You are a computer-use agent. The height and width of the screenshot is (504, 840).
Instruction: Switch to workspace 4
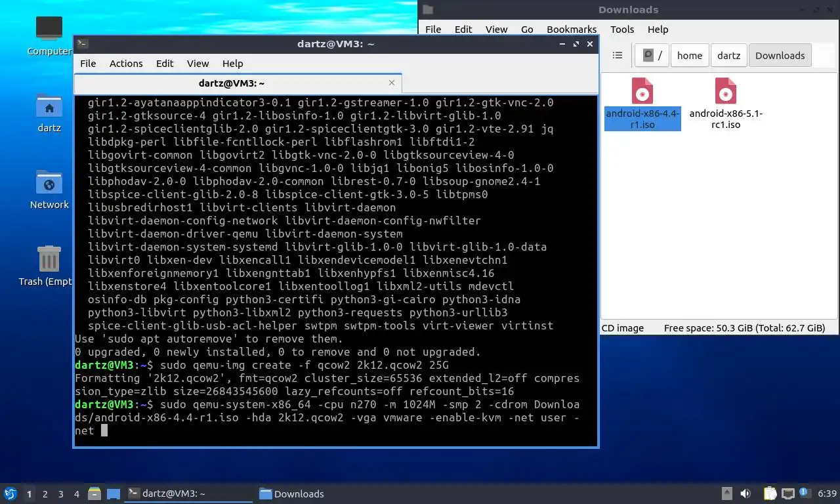[x=76, y=493]
